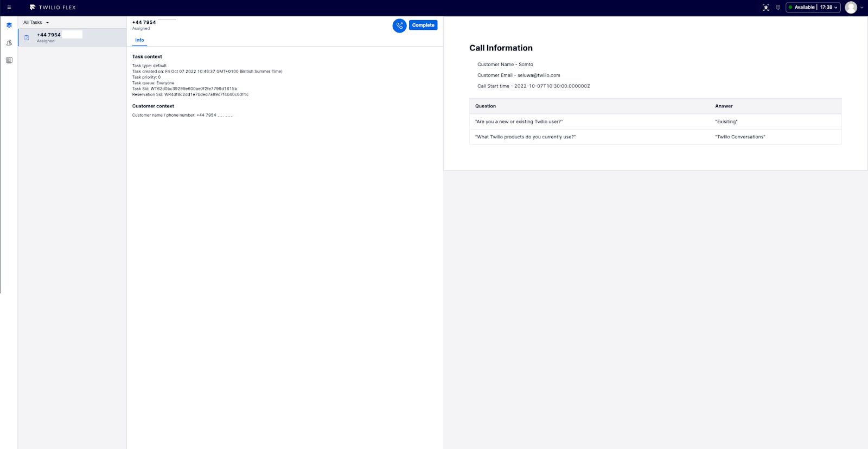Viewport: 868px width, 449px height.
Task: Click the Answer column header
Action: pyautogui.click(x=724, y=106)
